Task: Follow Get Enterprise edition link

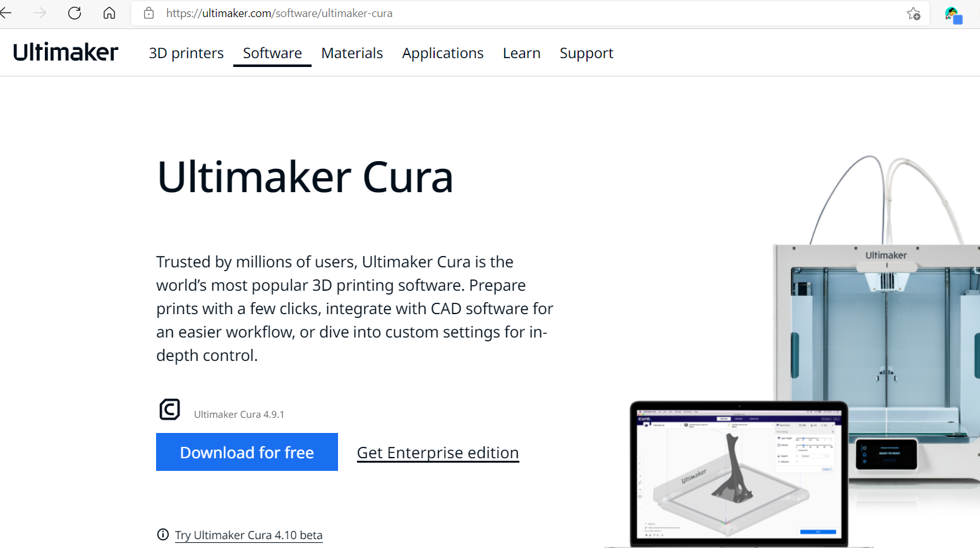Action: click(x=438, y=453)
